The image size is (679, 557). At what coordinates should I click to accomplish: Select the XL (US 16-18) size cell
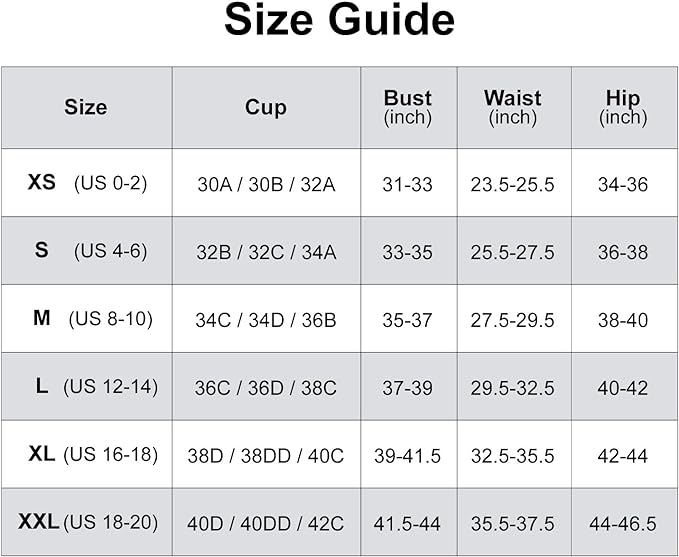[x=87, y=454]
